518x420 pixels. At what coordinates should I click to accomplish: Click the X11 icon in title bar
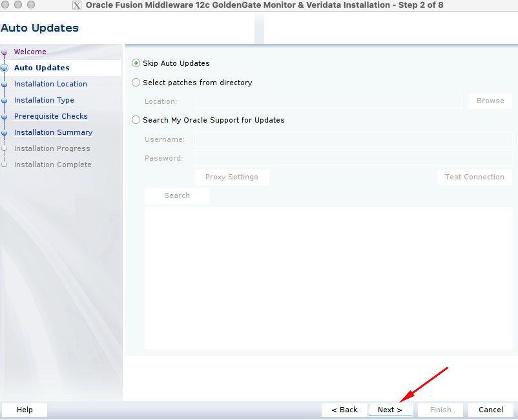pyautogui.click(x=77, y=5)
